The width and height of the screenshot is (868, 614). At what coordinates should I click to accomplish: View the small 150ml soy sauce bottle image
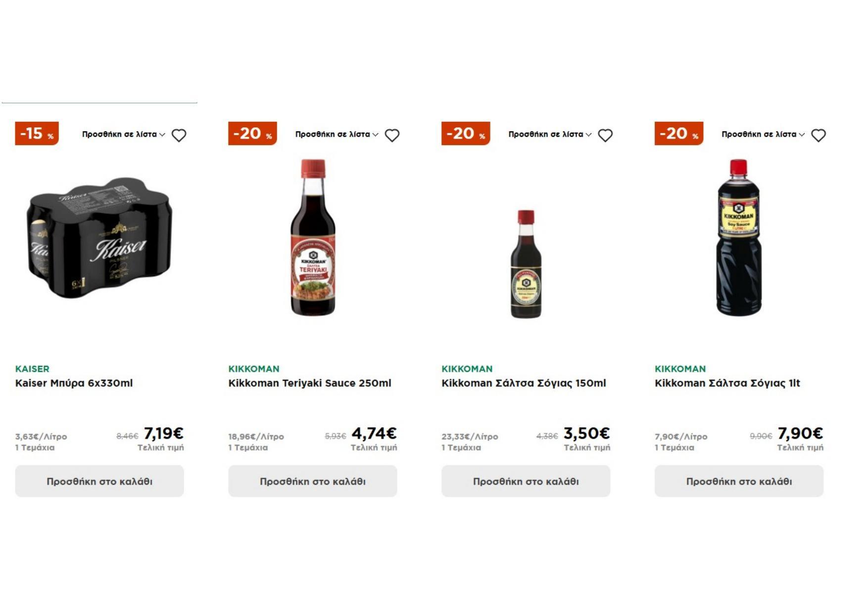pyautogui.click(x=526, y=264)
